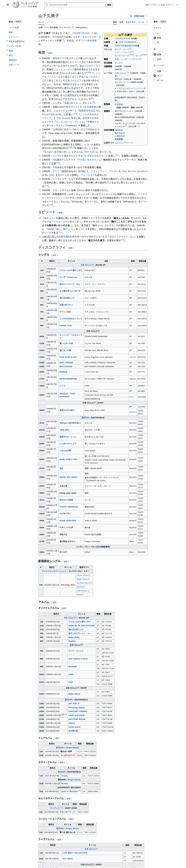Image resolution: width=186 pixels, height=868 pixels.
Task: Open the バスルームから愛をこめて single link
Action: click(71, 270)
